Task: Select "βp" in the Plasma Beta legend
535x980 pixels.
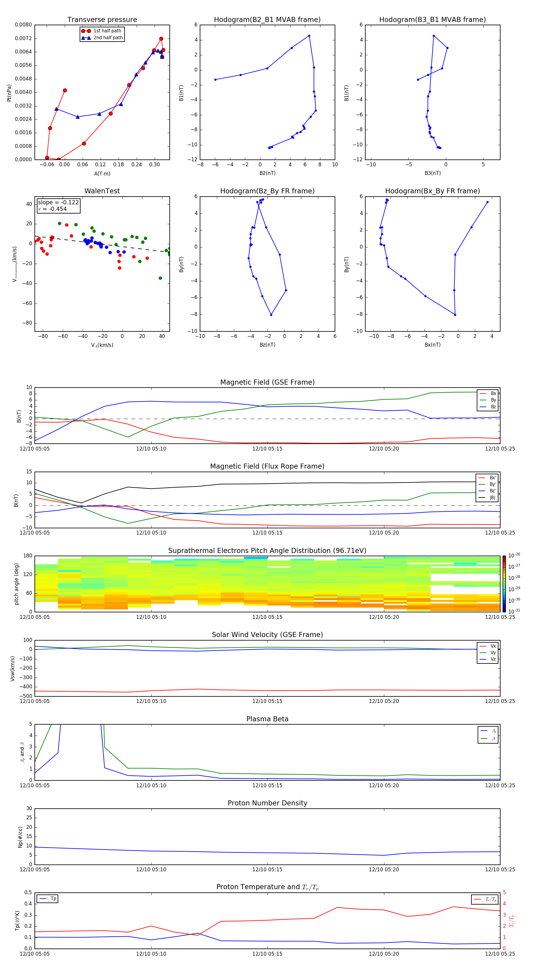Action: point(489,731)
